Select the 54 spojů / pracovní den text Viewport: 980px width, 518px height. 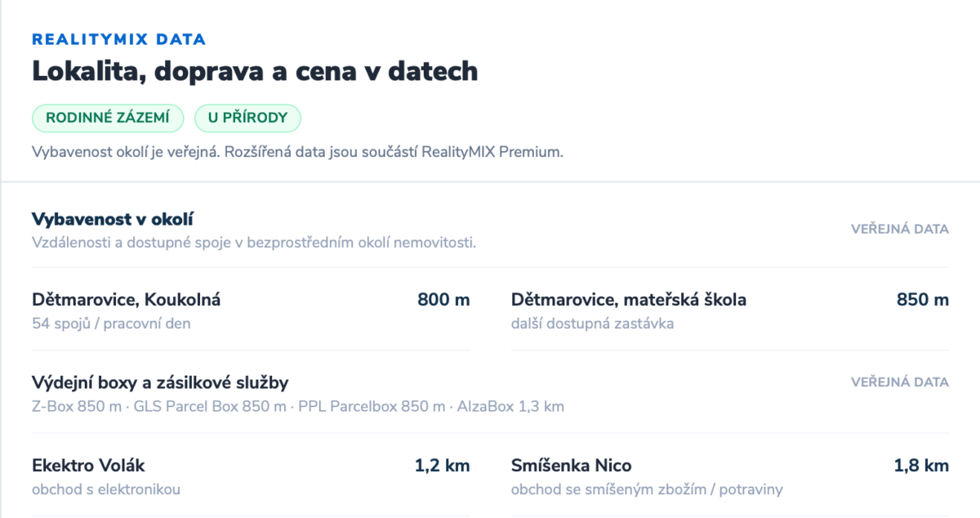(111, 324)
